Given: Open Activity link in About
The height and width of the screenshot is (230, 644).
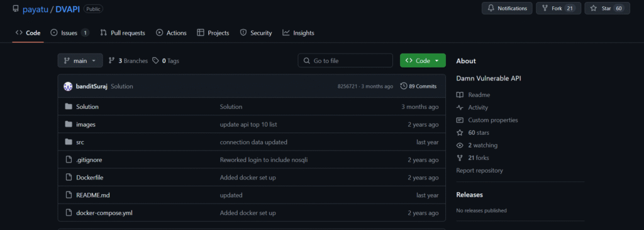Looking at the screenshot, I should (x=478, y=107).
